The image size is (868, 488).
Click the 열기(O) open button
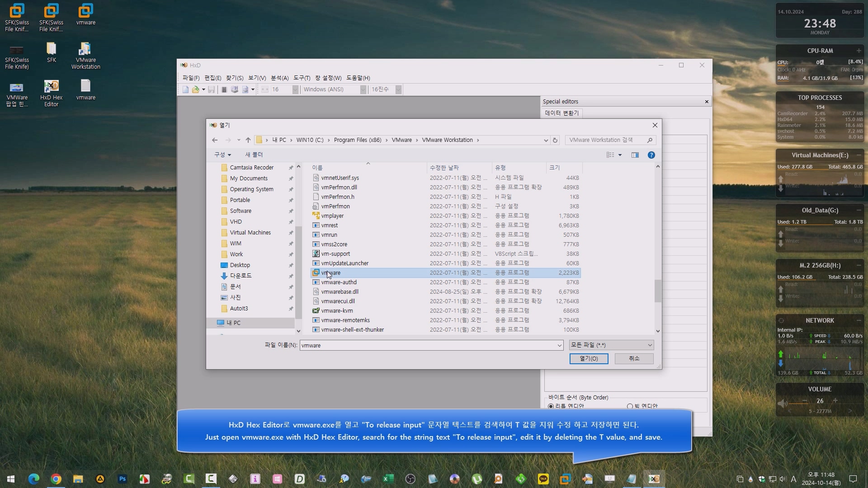point(589,359)
